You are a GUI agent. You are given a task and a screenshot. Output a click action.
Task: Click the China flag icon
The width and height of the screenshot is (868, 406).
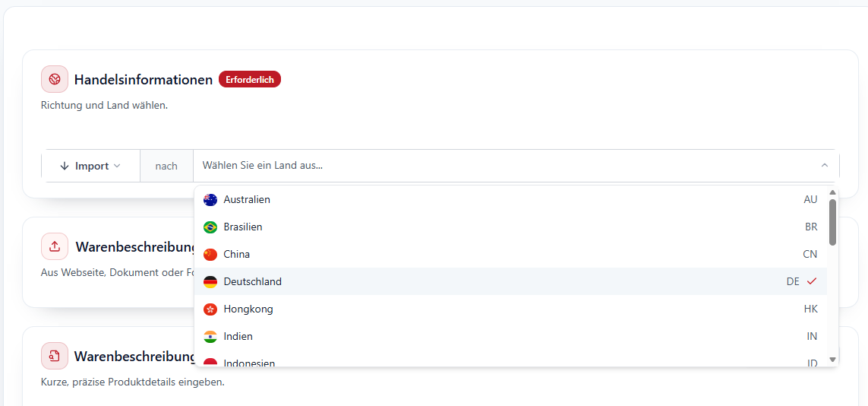pyautogui.click(x=210, y=255)
